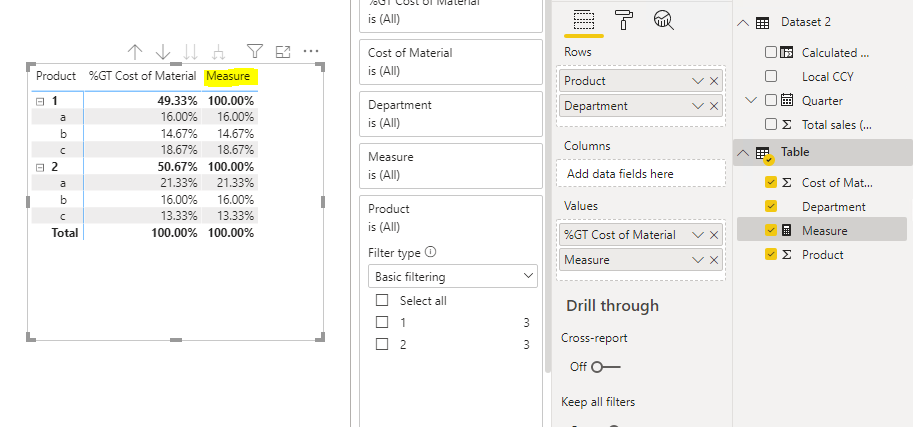The image size is (913, 427).
Task: Select the Local CCY field name
Action: (x=827, y=77)
